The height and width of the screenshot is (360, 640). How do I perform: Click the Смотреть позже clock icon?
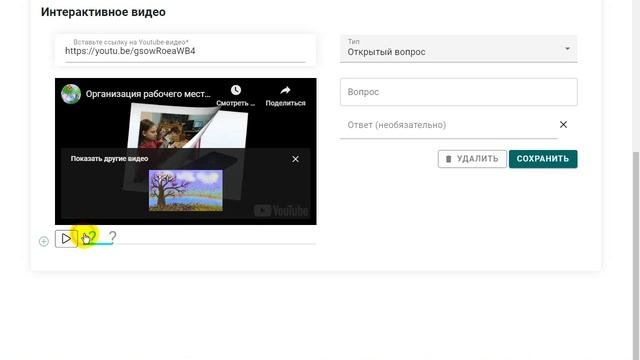tap(236, 90)
